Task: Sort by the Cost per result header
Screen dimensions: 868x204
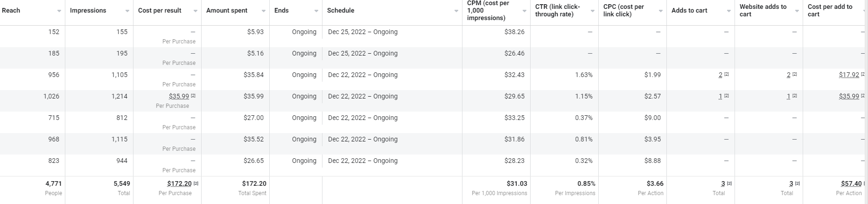Action: 160,10
